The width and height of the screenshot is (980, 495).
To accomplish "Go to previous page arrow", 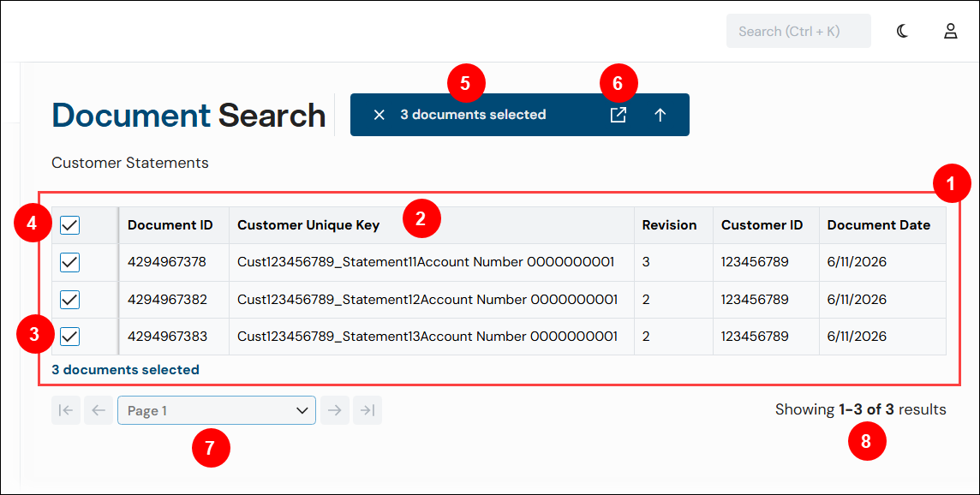I will 99,410.
